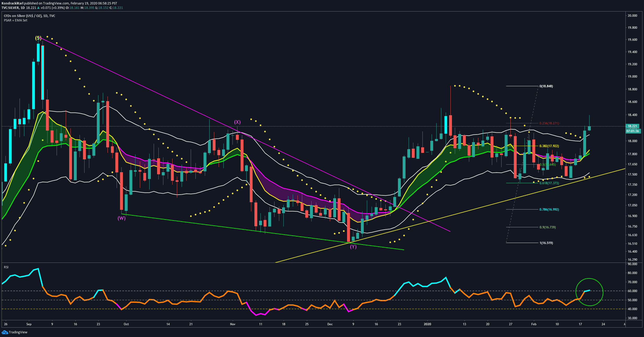The height and width of the screenshot is (337, 644).
Task: Click the KondrackiKarl author name
Action: pyautogui.click(x=12, y=3)
